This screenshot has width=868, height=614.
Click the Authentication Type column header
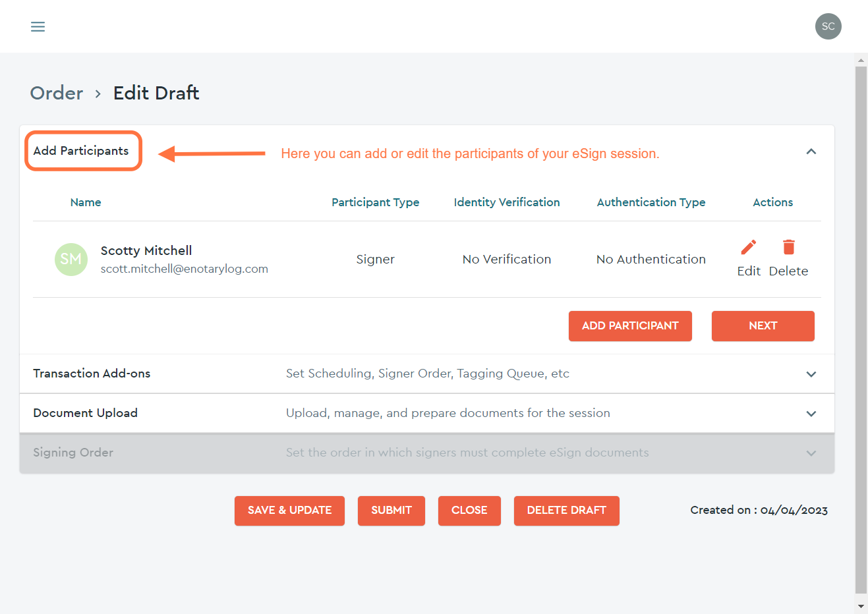tap(651, 202)
